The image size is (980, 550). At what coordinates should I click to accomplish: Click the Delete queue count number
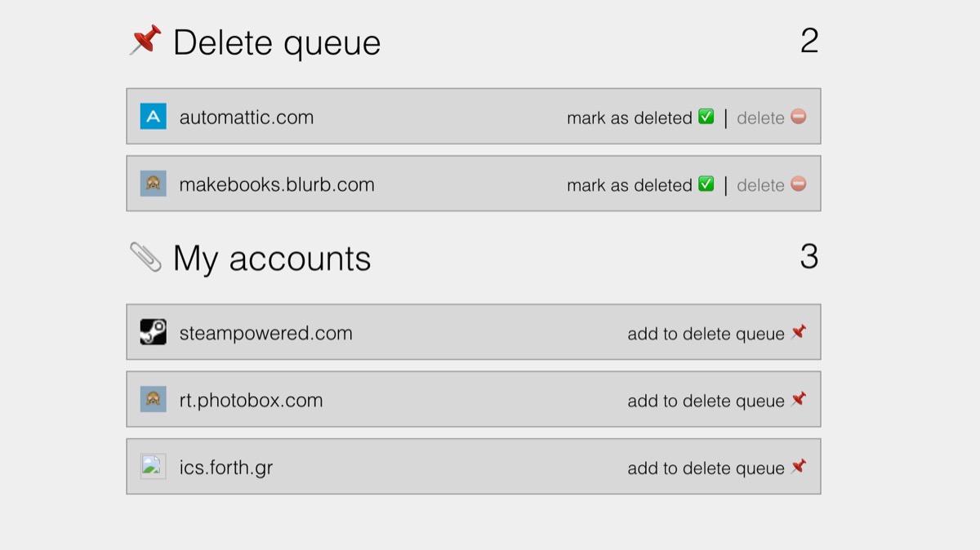(x=808, y=40)
